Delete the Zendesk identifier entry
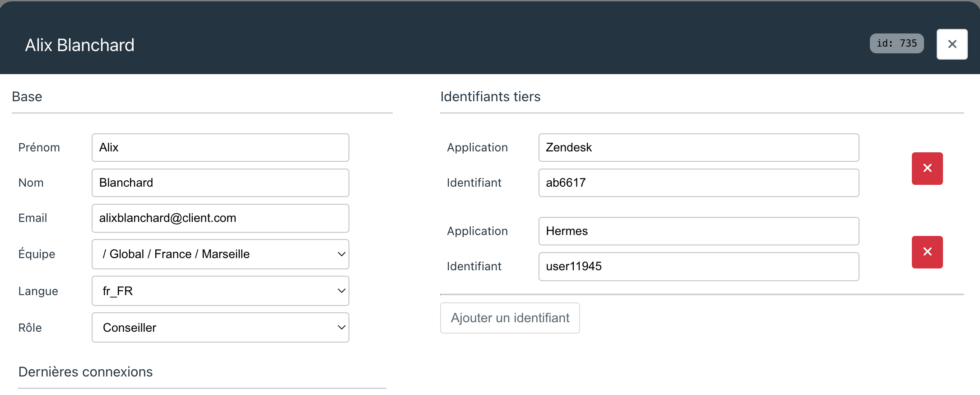Viewport: 980px width, 395px height. [x=927, y=168]
